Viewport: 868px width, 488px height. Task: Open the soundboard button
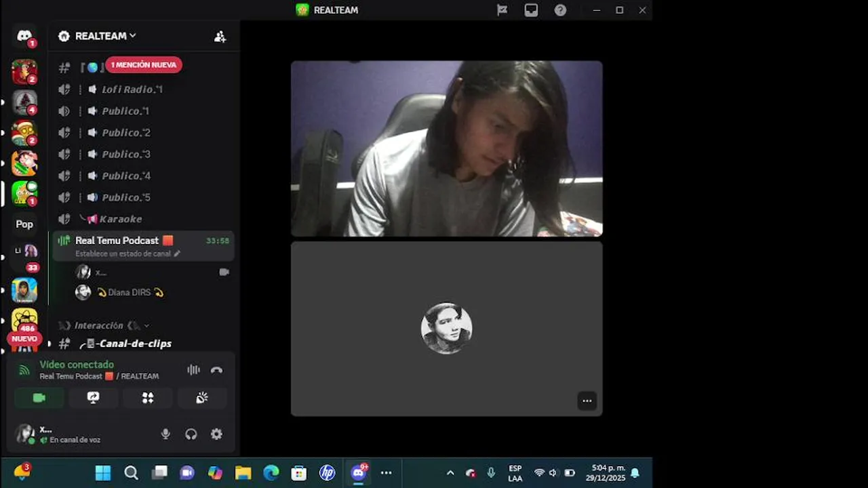pyautogui.click(x=202, y=398)
